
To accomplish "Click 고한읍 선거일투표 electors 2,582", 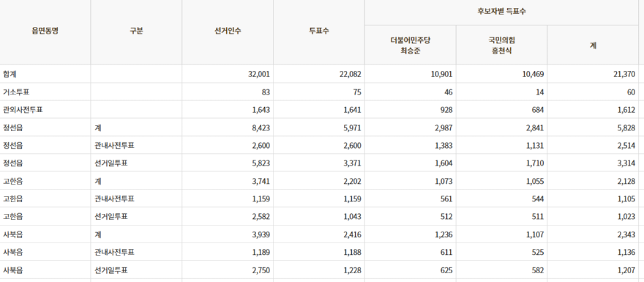I will tap(261, 217).
